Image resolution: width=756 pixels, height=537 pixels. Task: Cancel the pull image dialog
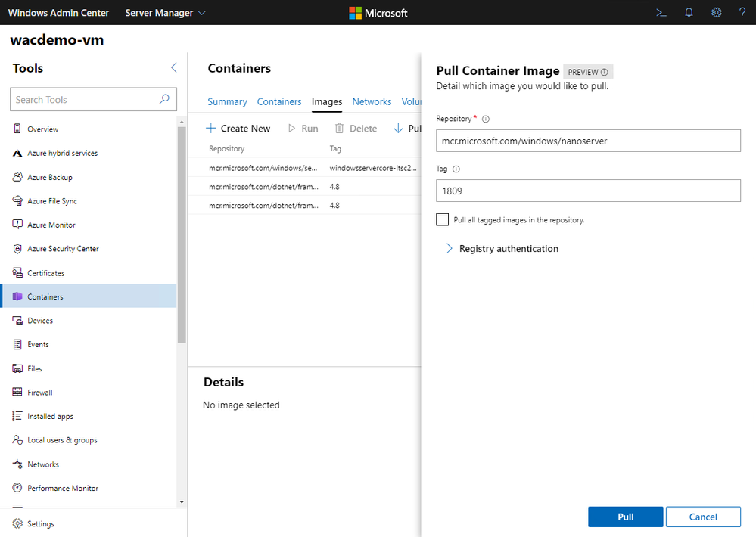pos(703,517)
